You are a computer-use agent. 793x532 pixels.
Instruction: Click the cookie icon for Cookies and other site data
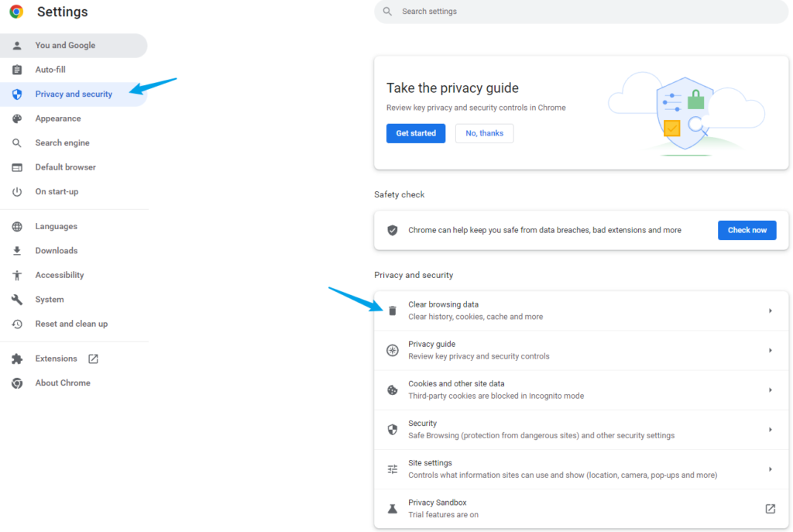[x=393, y=390]
